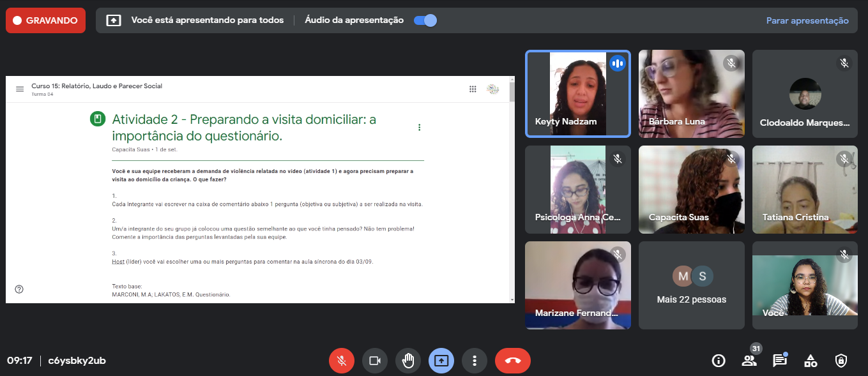
Task: Open Classroom hamburger main menu
Action: [x=20, y=89]
